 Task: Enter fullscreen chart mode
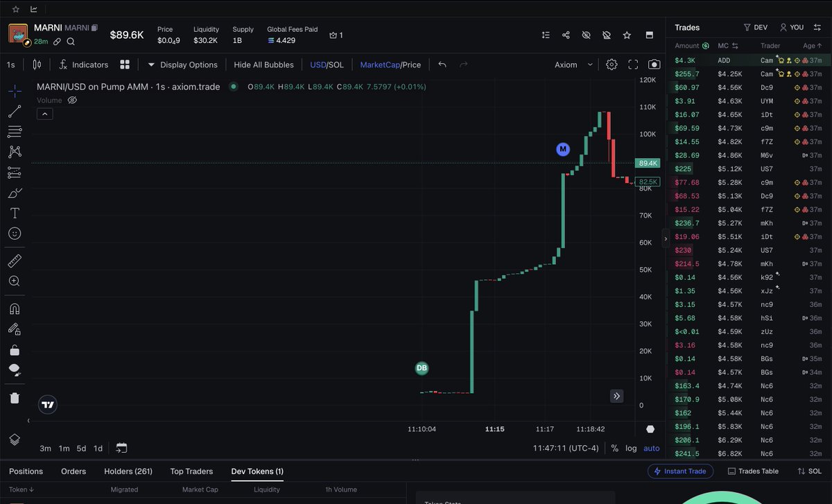click(633, 64)
